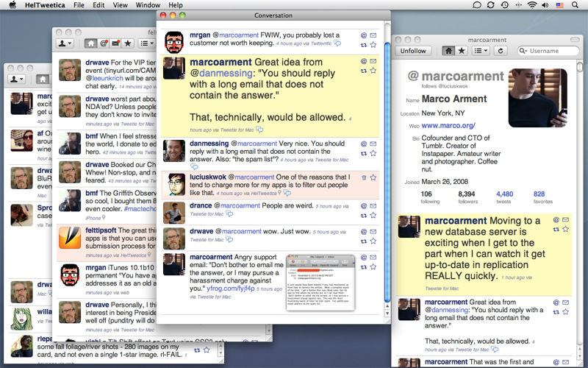Show home timeline in marcoarment window
The width and height of the screenshot is (588, 368).
pos(448,51)
